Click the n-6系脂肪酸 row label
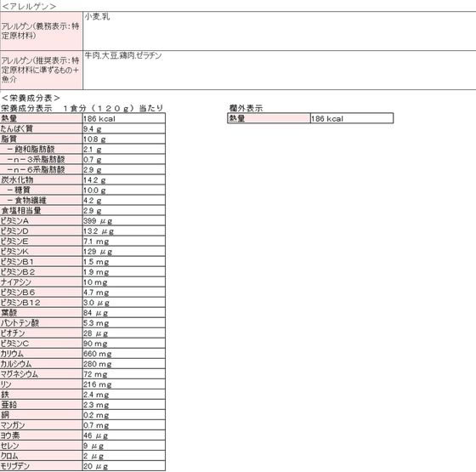 [x=42, y=169]
